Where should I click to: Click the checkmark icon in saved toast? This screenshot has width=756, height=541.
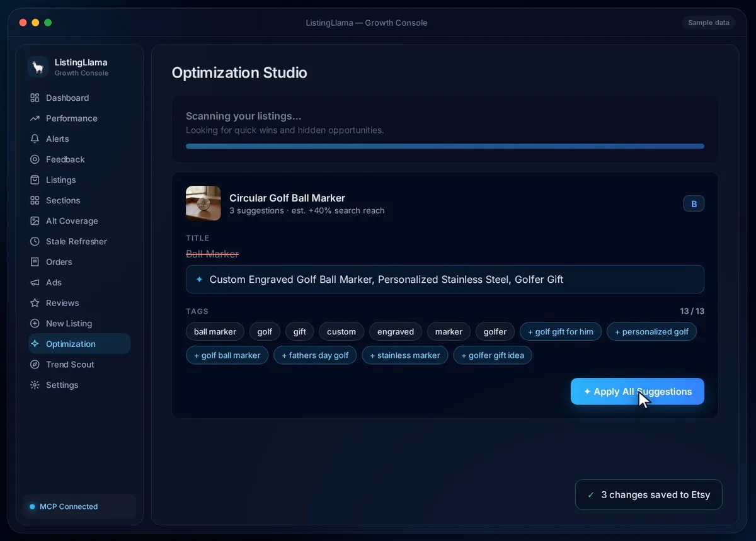pyautogui.click(x=591, y=495)
